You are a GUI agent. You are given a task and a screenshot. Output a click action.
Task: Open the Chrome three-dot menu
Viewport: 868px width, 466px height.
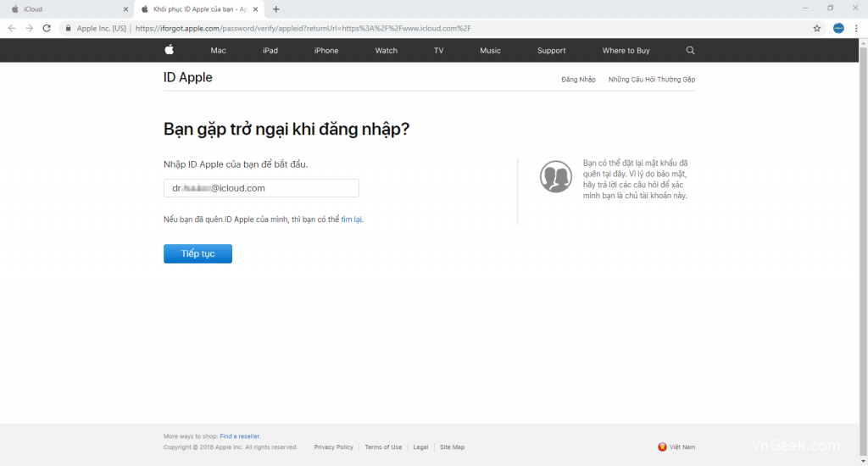pyautogui.click(x=856, y=28)
